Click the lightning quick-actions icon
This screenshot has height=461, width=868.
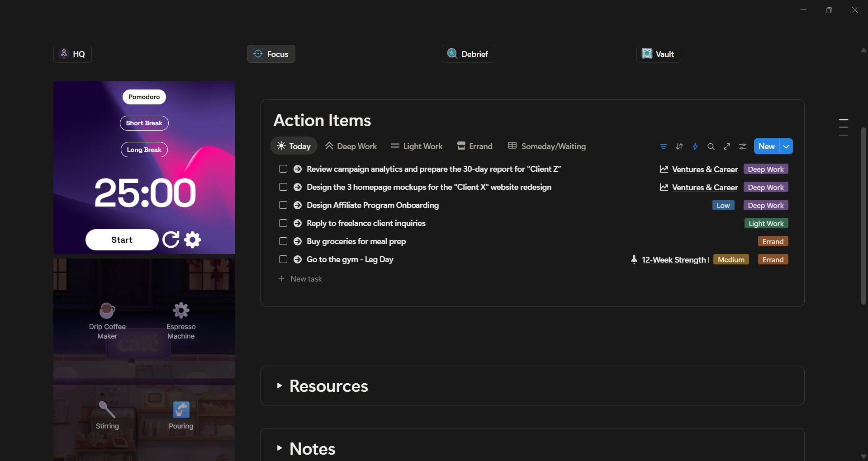[x=695, y=146]
